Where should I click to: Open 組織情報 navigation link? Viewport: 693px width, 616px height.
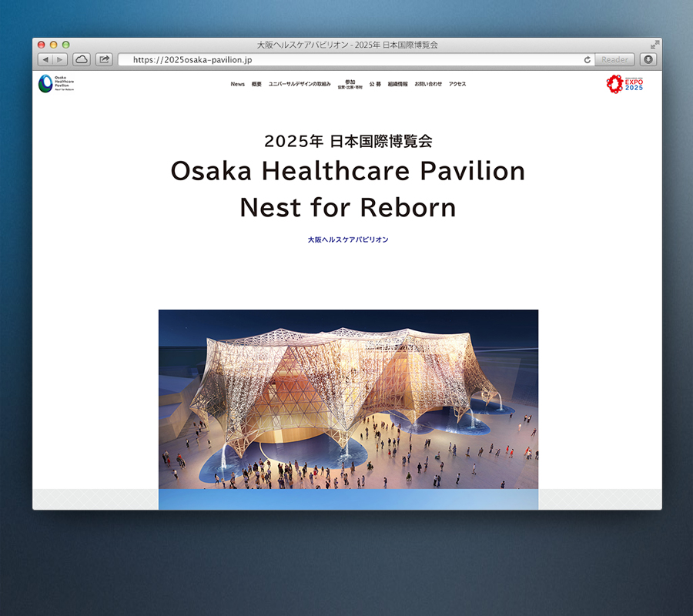tap(398, 84)
